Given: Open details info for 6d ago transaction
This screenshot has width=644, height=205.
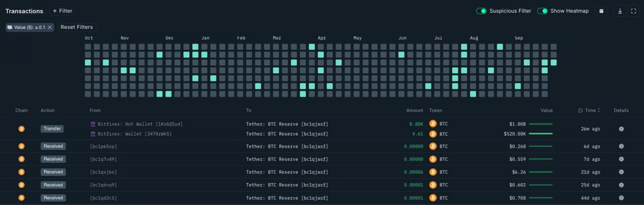Looking at the screenshot, I should coord(621,146).
